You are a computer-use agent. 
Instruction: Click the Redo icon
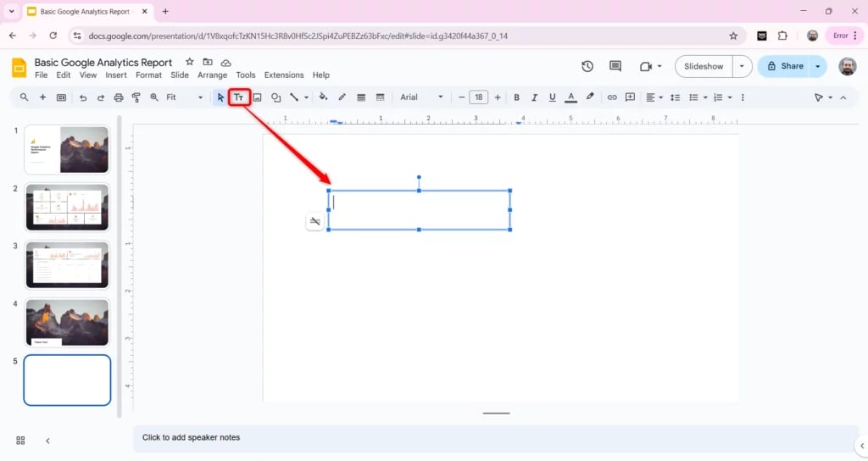point(100,97)
